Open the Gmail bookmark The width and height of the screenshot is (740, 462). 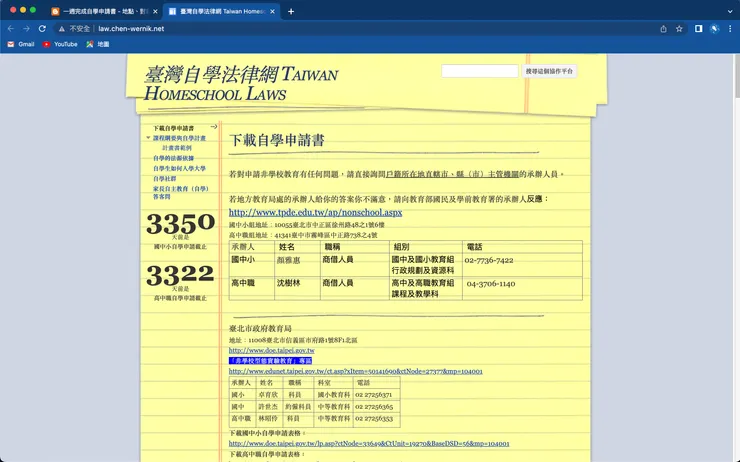coord(21,44)
